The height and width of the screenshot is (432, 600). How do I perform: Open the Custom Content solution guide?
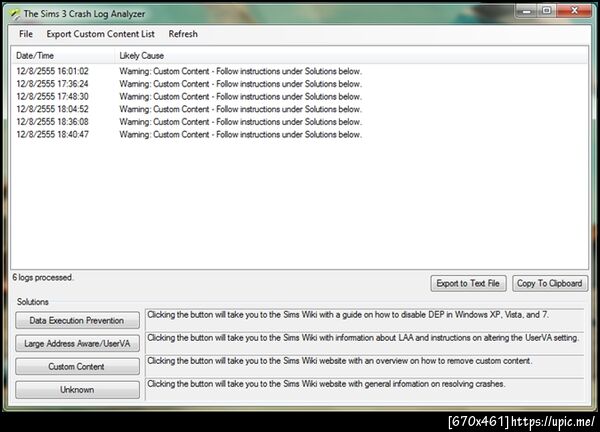pos(77,366)
